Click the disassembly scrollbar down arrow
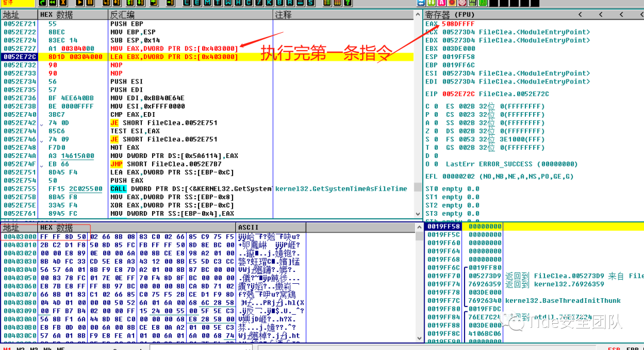This screenshot has width=644, height=350. click(x=418, y=214)
